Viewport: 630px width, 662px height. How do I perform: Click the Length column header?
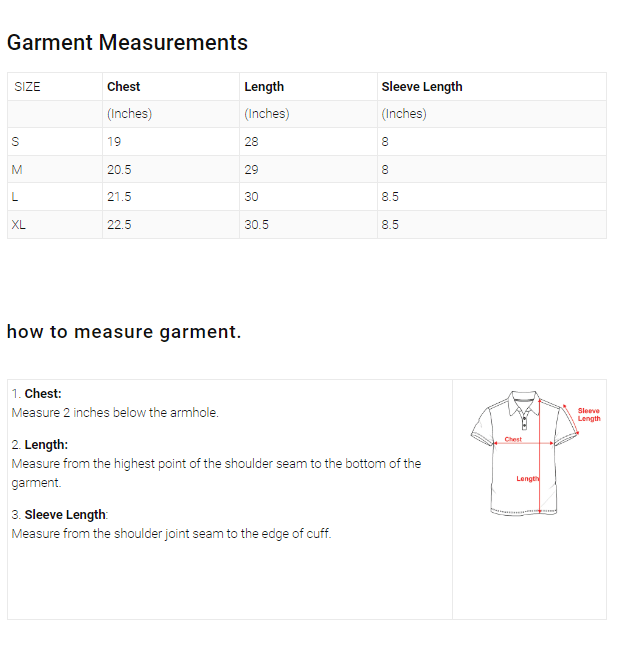264,87
